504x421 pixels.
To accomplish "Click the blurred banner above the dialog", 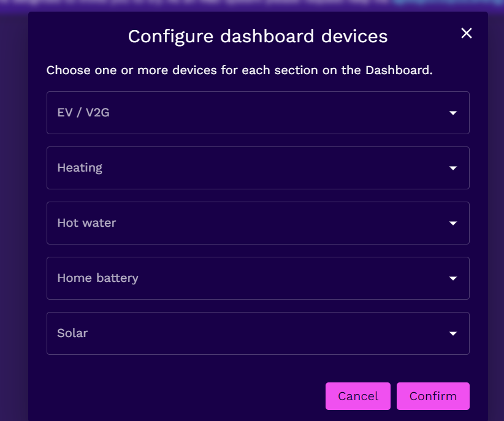I will (252, 5).
